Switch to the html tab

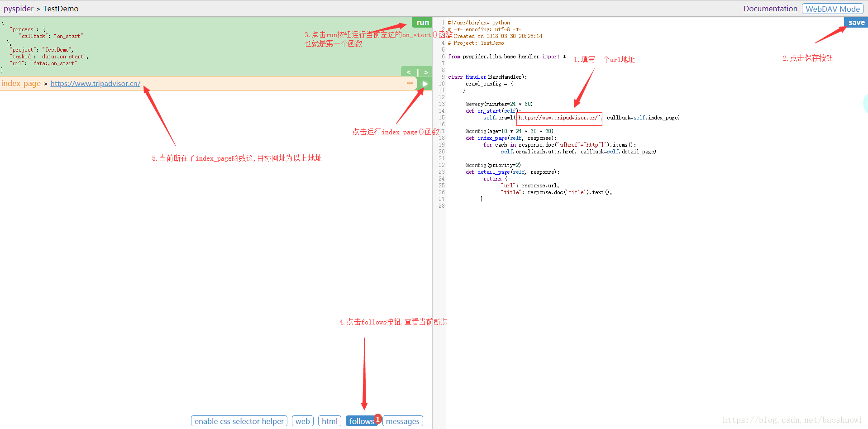[x=329, y=421]
